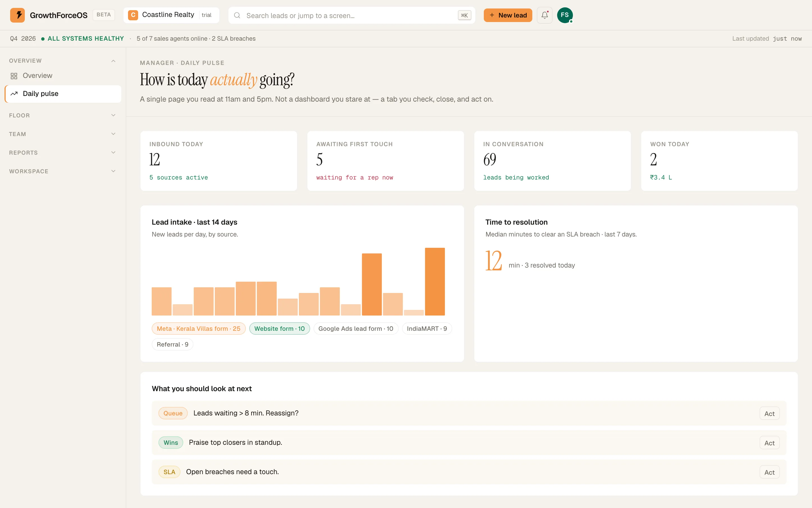The height and width of the screenshot is (508, 812).
Task: Click the Coastline Realty orange C icon
Action: [x=133, y=15]
